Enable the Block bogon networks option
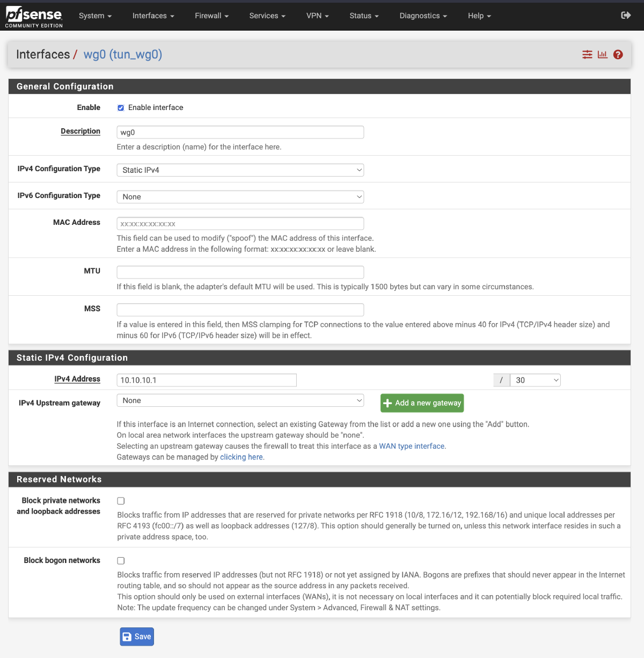Screen dimensions: 644x658 click(120, 560)
